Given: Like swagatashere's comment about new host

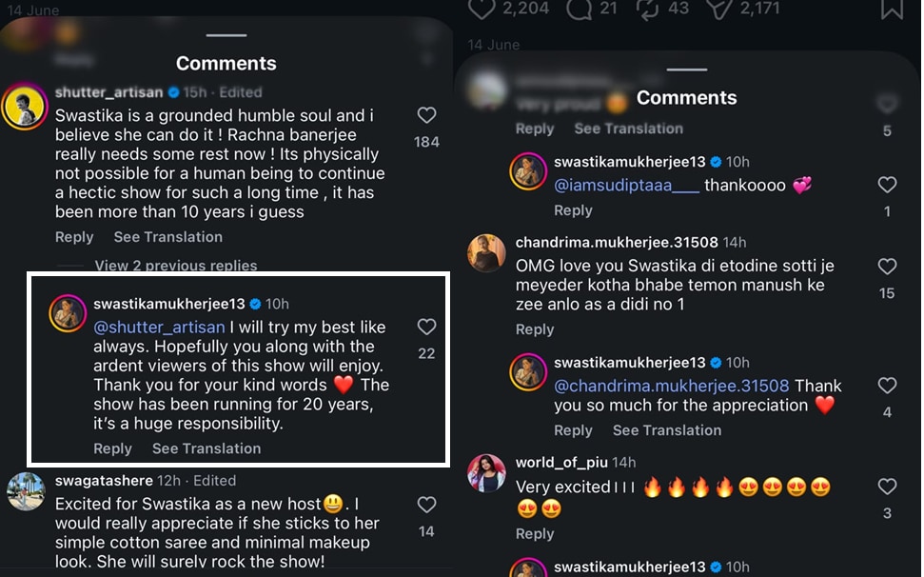Looking at the screenshot, I should pos(426,505).
